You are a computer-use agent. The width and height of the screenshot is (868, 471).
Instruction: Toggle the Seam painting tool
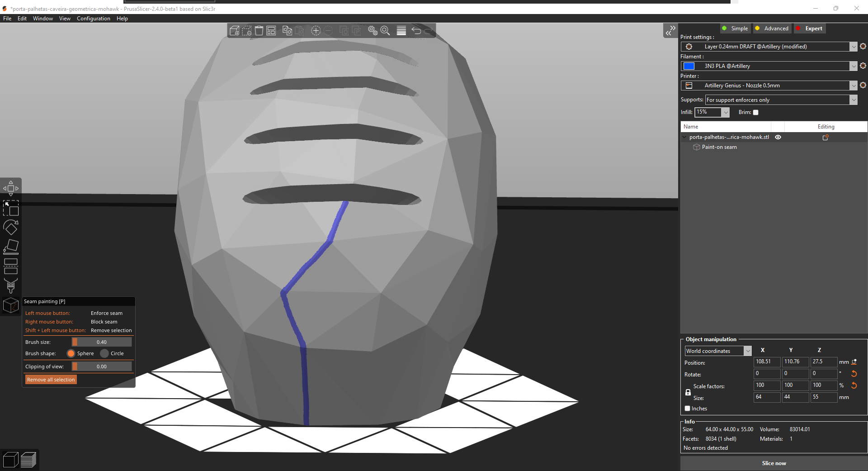11,305
